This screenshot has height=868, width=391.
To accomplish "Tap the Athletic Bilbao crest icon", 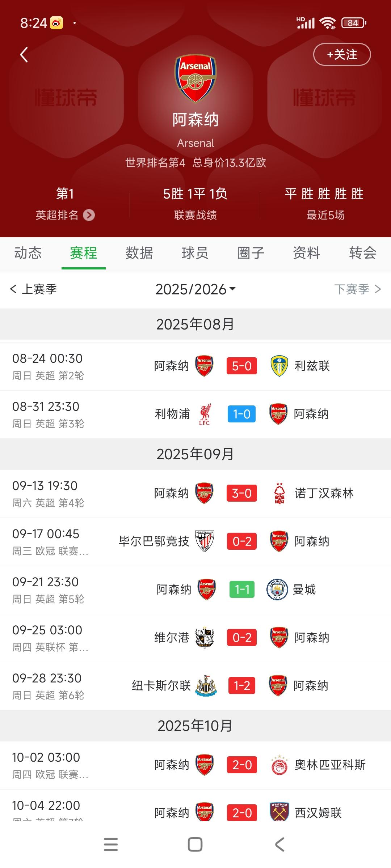I will tap(205, 541).
